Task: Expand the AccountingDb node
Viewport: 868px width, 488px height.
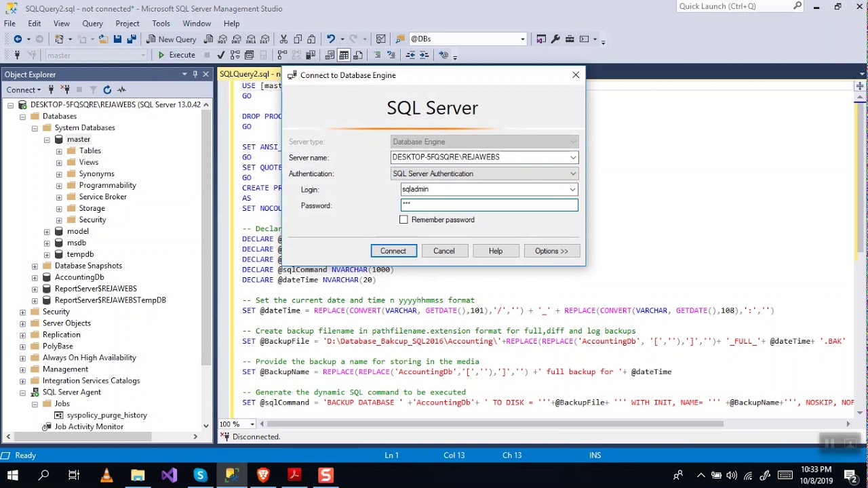Action: click(x=35, y=277)
